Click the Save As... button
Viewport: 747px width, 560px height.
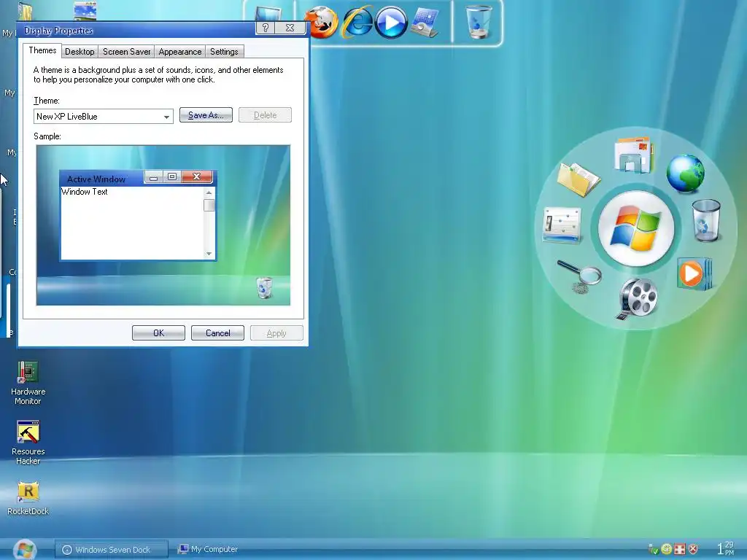click(x=206, y=115)
